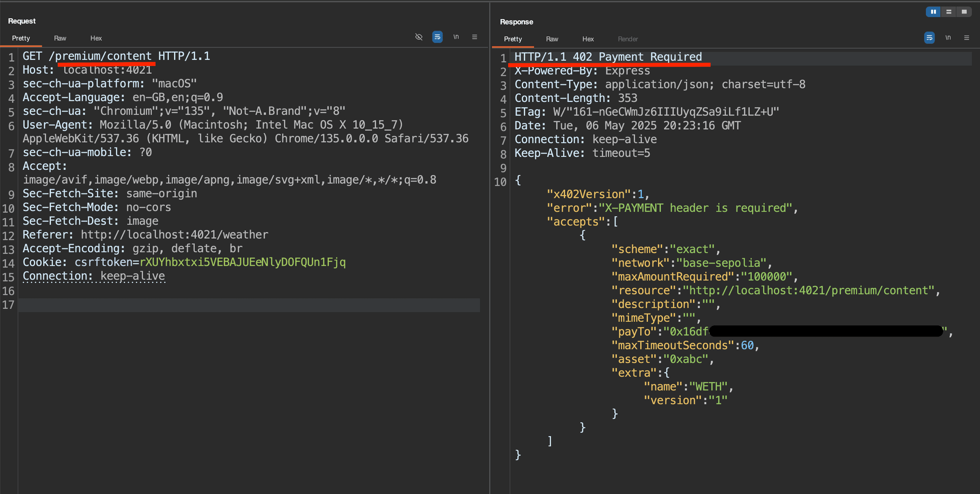Click the Host header value localhost:4021
This screenshot has height=494, width=980.
point(107,70)
